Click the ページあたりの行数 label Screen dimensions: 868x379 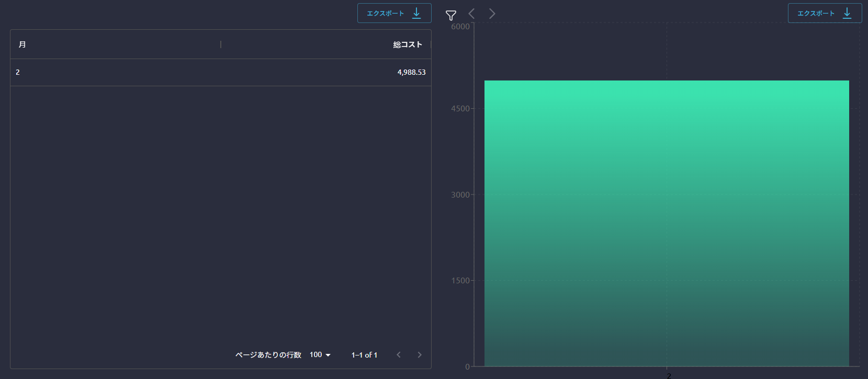[268, 355]
